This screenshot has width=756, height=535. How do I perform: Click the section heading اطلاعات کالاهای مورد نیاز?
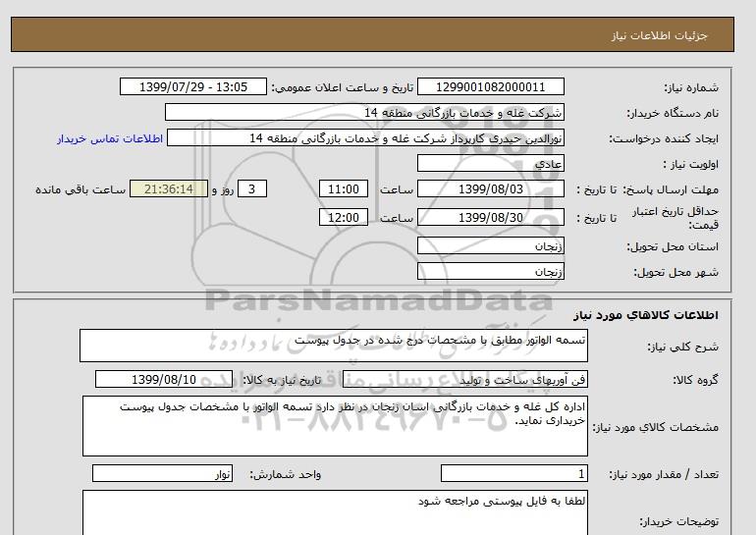[646, 315]
